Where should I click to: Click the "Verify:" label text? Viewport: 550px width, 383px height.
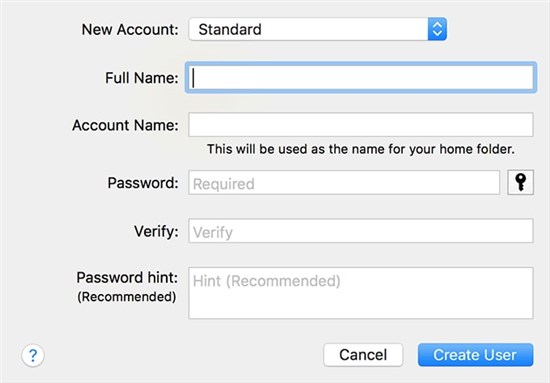156,231
